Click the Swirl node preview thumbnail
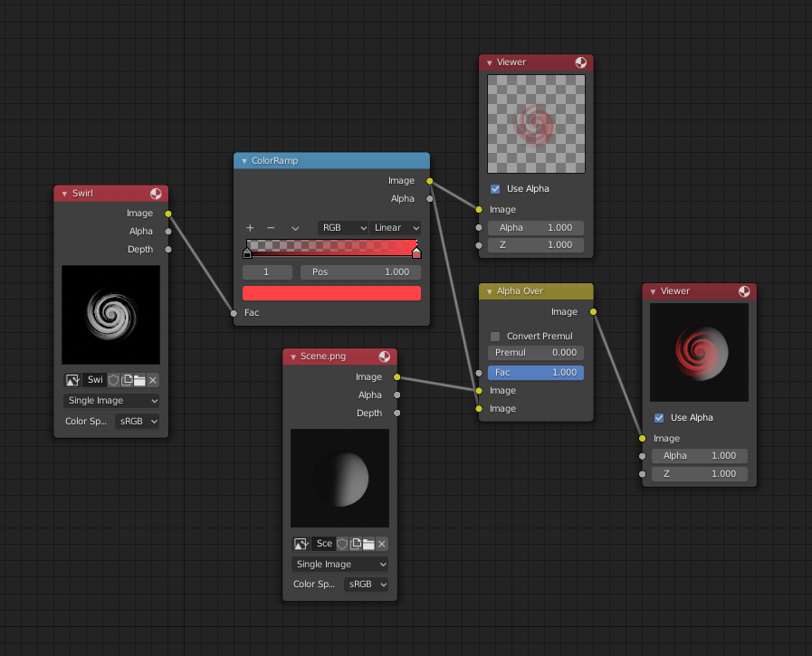812x656 pixels. 110,315
